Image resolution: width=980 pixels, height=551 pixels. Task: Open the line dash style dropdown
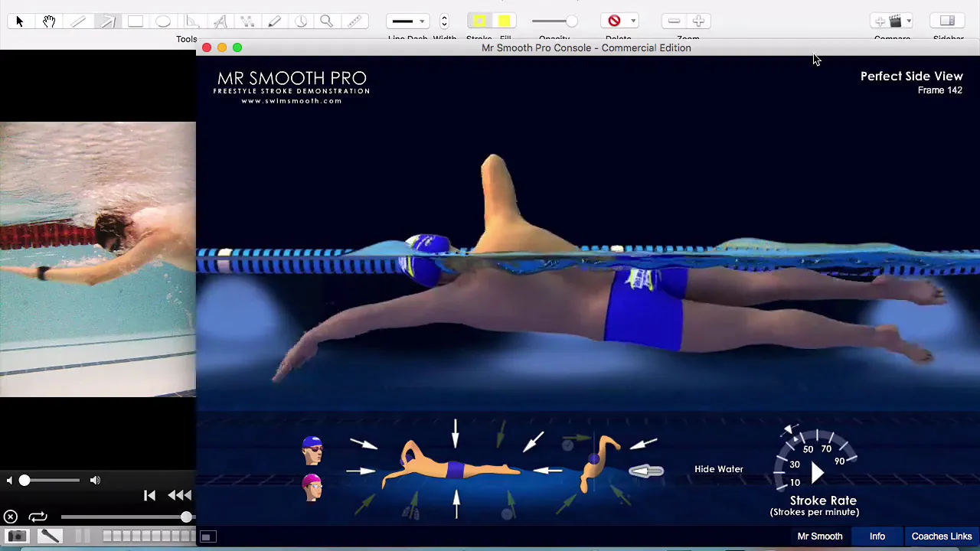407,21
